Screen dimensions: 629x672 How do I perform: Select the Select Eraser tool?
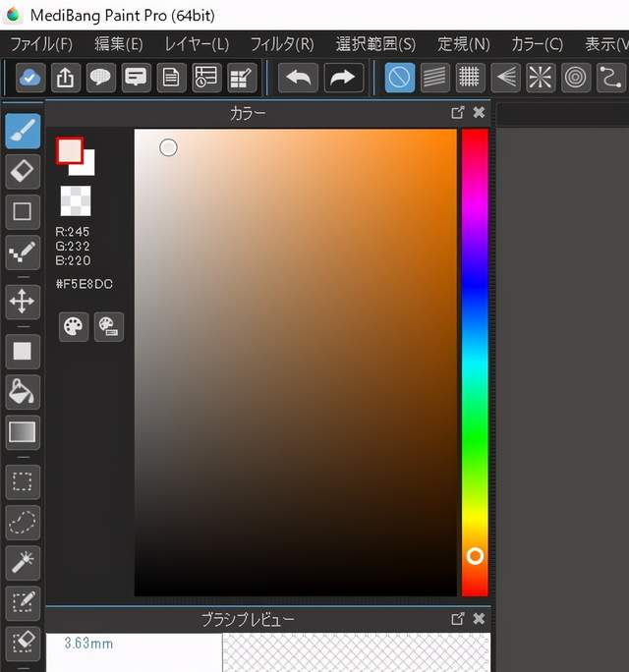(23, 643)
